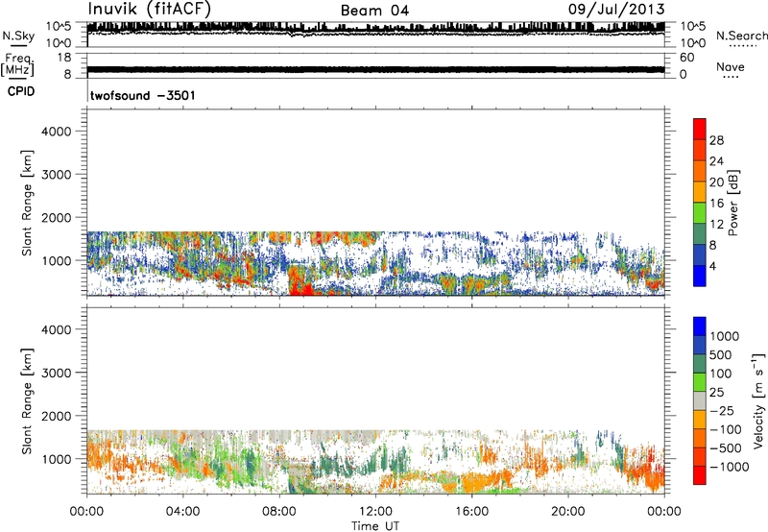Click the date "09/Jul/2013"
768x532 pixels.
(x=616, y=10)
